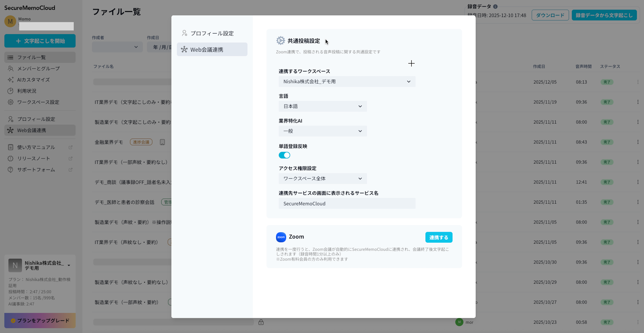Open the サポートフォーム external link icon

pyautogui.click(x=71, y=170)
